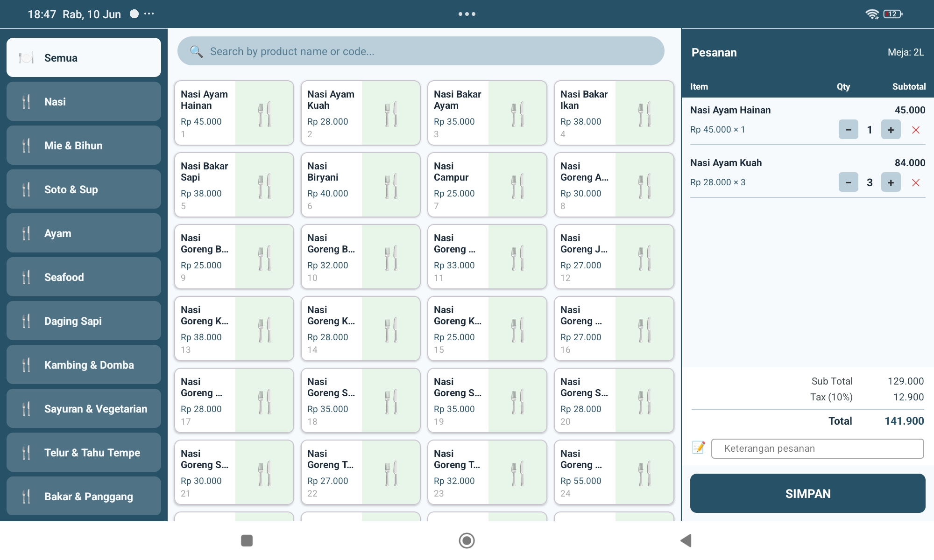Viewport: 934px width, 560px height.
Task: Click the Total amount 141.900
Action: coord(904,421)
